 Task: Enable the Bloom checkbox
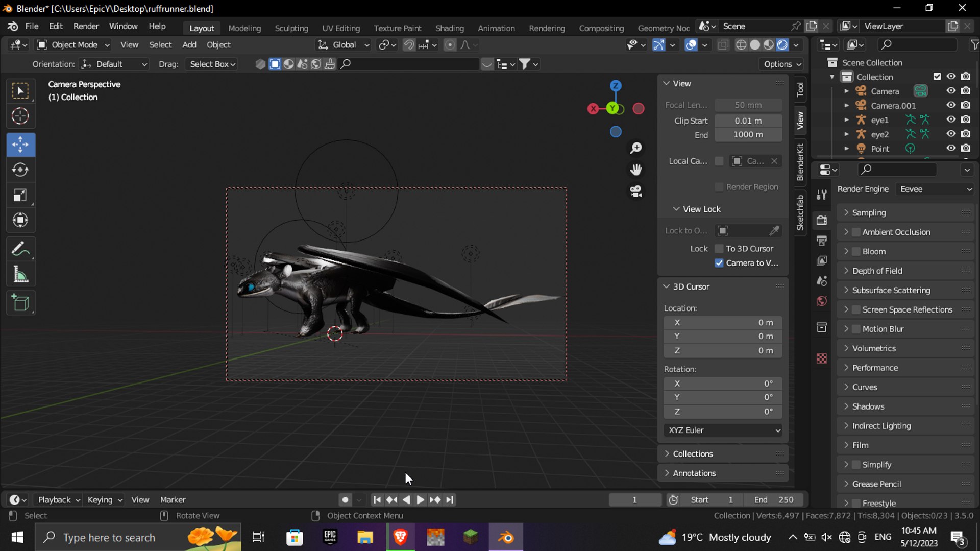click(856, 251)
